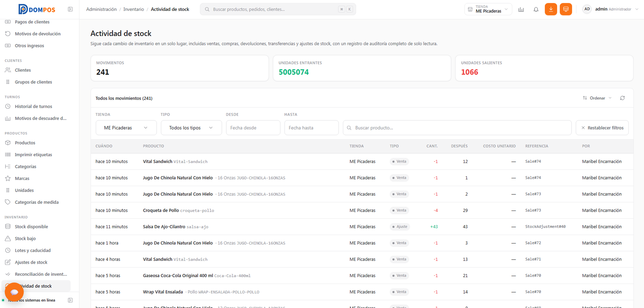Click quantity +43 in adjustment row

point(434,227)
